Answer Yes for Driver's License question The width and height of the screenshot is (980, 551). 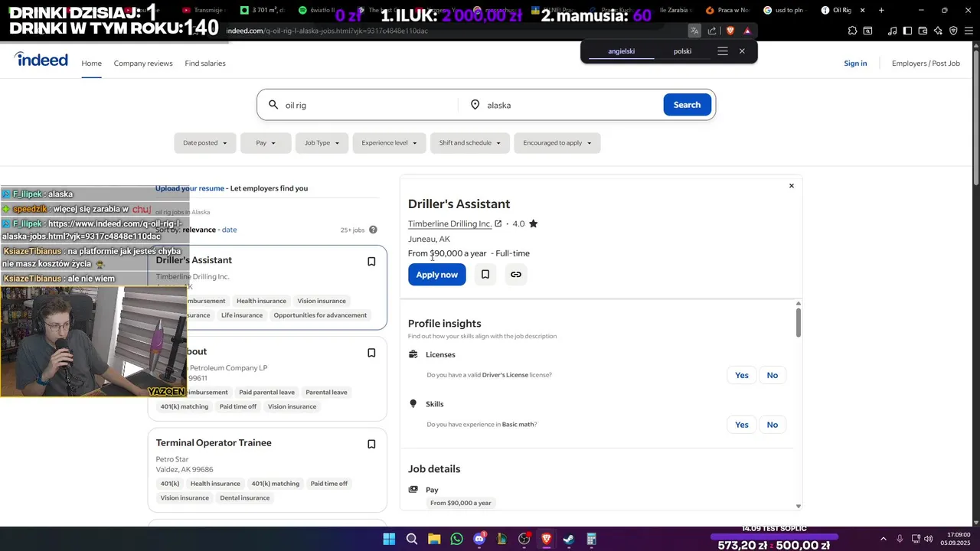pos(741,375)
